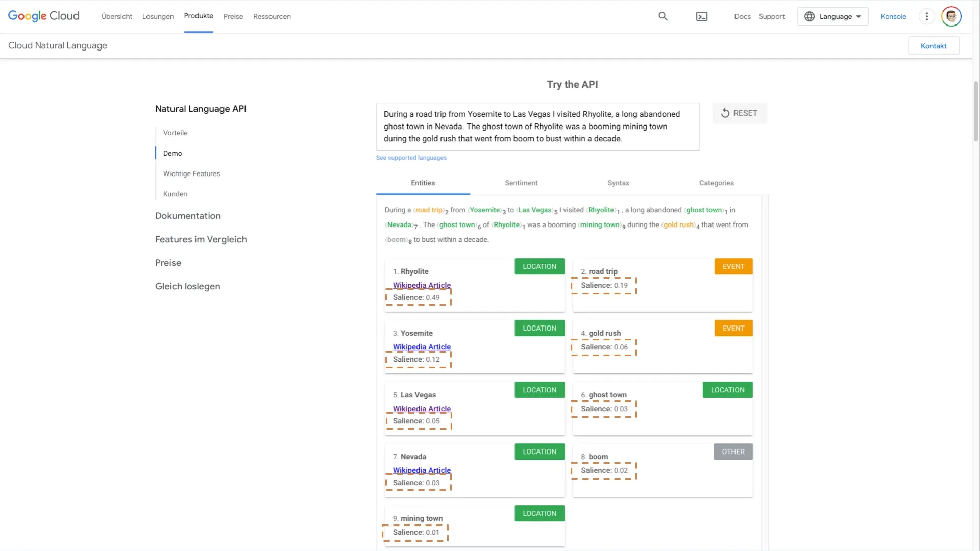Click inside the sample text input box
This screenshot has height=551, width=980.
click(537, 127)
